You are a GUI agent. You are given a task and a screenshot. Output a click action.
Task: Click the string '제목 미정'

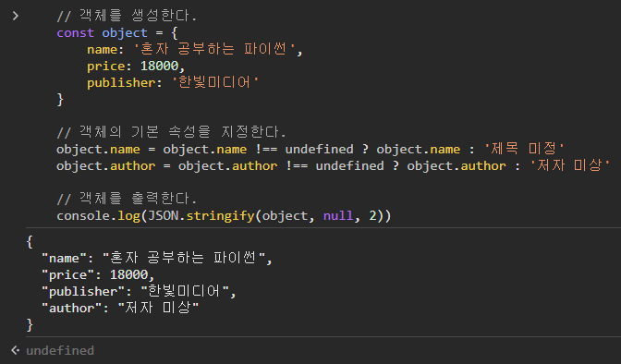coord(524,149)
